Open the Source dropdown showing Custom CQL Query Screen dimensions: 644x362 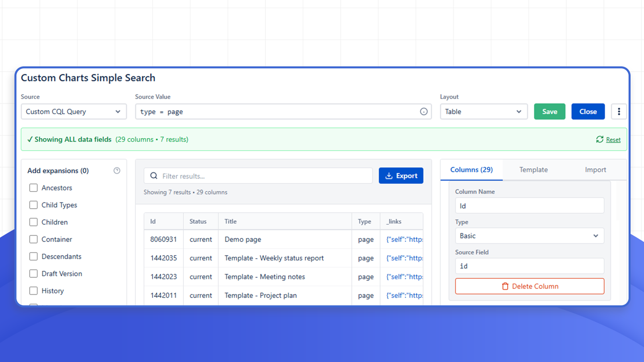(74, 111)
